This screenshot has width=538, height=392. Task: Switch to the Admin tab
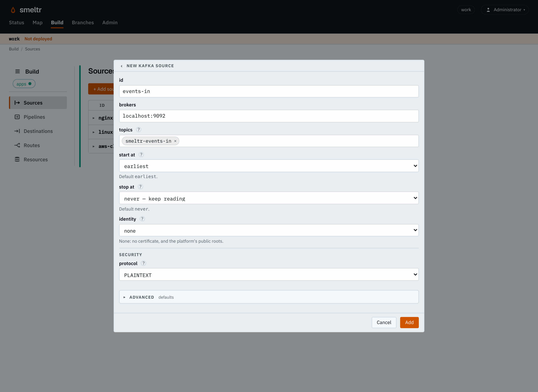110,23
